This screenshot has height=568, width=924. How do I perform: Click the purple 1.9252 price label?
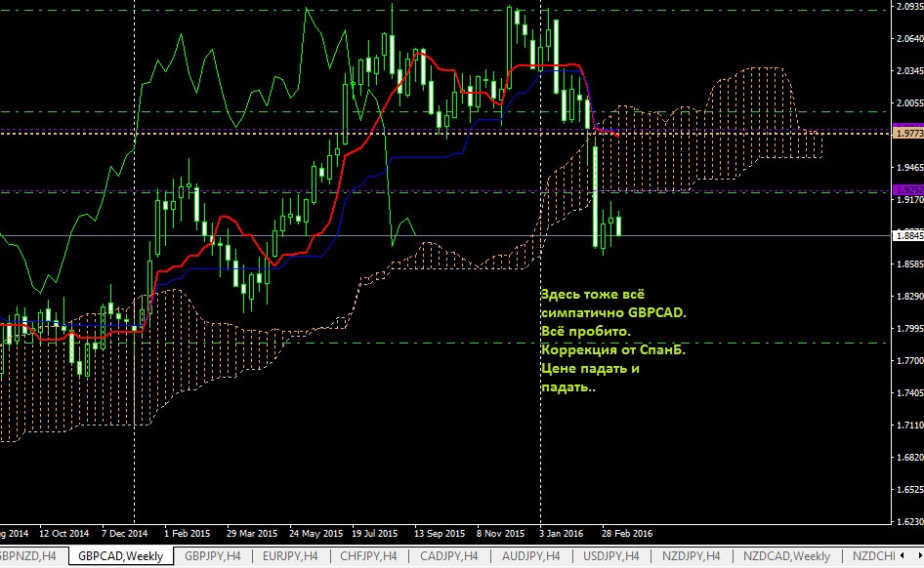coord(908,190)
